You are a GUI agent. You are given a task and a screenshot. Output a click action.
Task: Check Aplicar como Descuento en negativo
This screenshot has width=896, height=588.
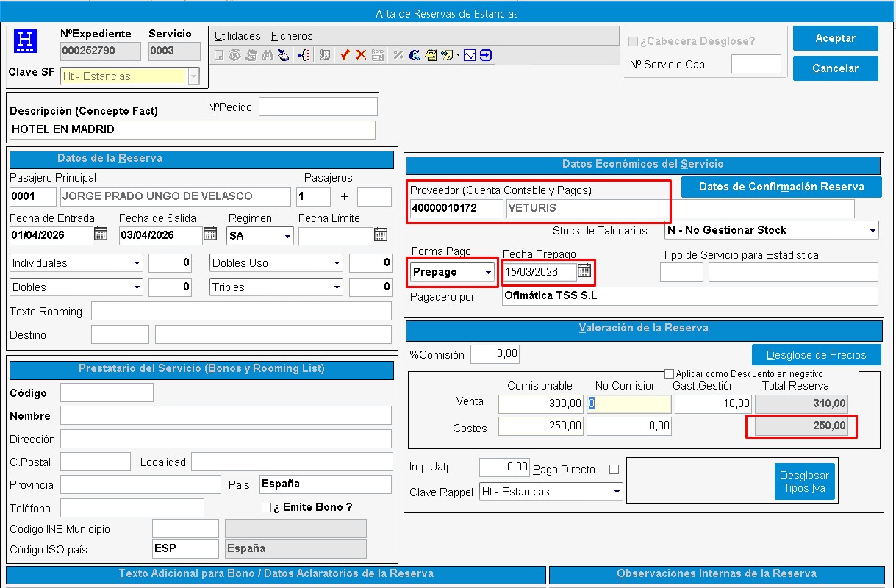click(669, 373)
